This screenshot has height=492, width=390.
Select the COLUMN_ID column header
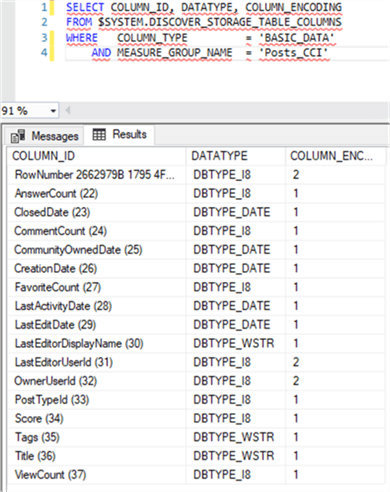pos(96,156)
